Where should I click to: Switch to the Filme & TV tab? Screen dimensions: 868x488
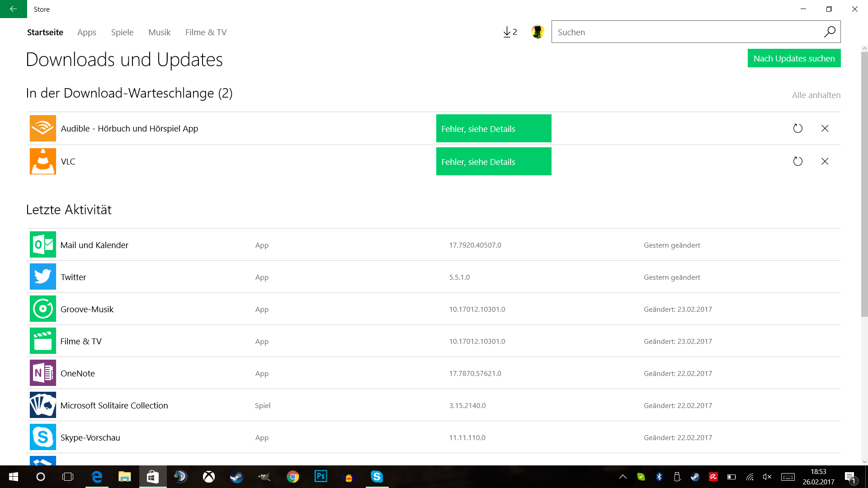tap(206, 32)
